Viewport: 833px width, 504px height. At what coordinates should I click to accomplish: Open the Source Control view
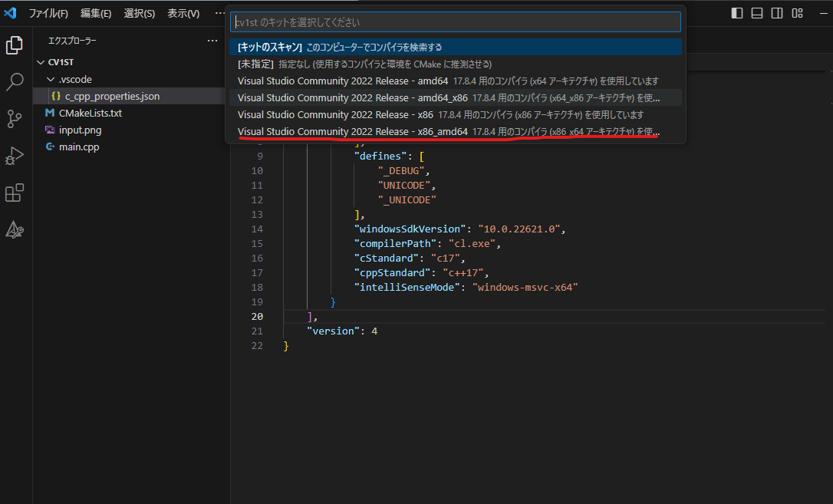click(15, 118)
